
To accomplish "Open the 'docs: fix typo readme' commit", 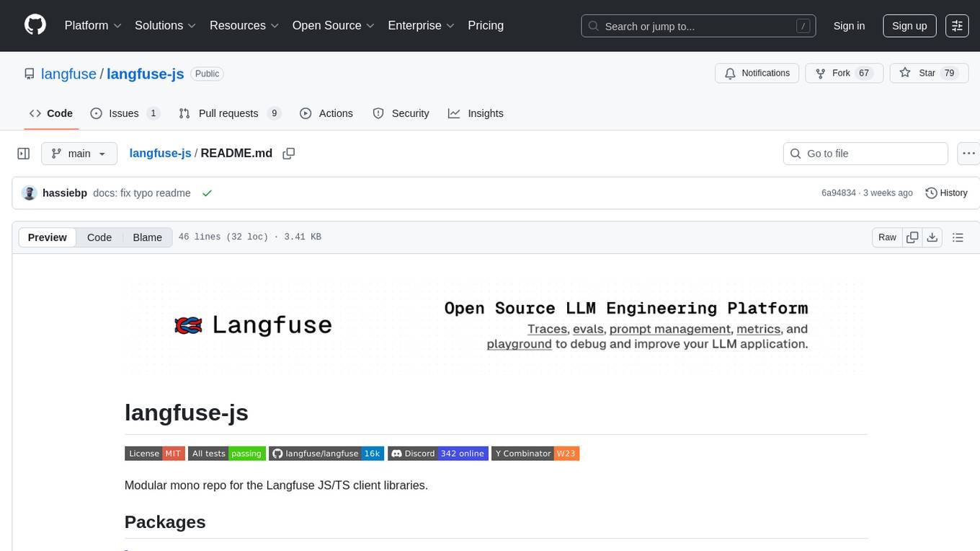I will [142, 193].
